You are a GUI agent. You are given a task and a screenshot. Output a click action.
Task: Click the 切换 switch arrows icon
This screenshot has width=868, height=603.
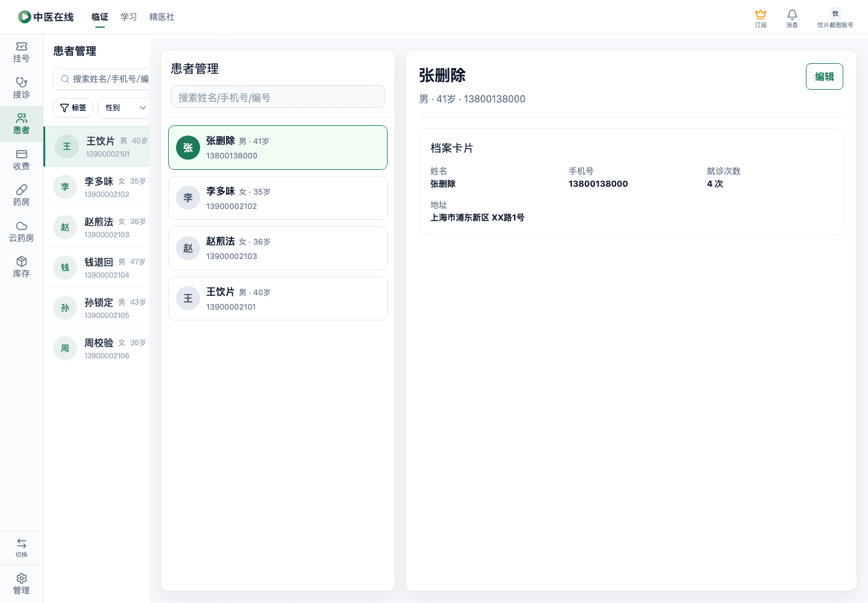click(x=22, y=543)
